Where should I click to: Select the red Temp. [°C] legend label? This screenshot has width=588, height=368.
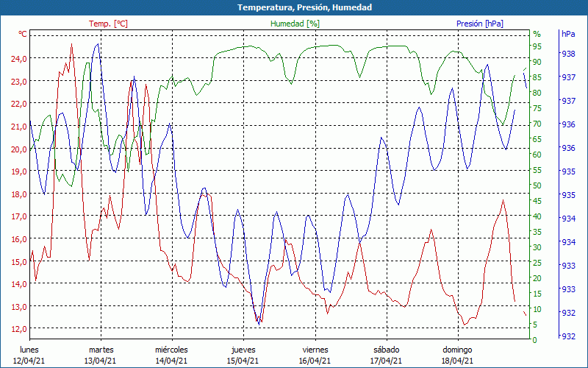point(108,24)
